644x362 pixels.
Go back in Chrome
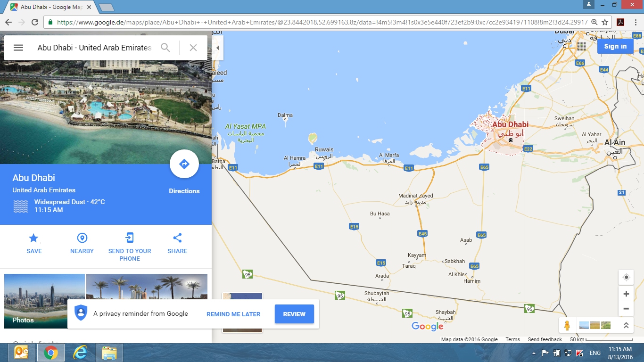[x=8, y=22]
